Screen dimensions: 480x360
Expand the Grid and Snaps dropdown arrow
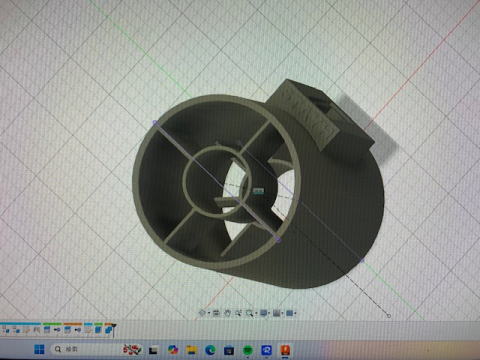pos(282,313)
